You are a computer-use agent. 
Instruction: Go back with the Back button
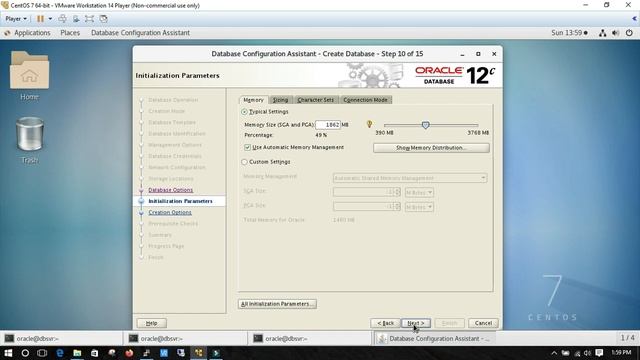click(x=385, y=323)
